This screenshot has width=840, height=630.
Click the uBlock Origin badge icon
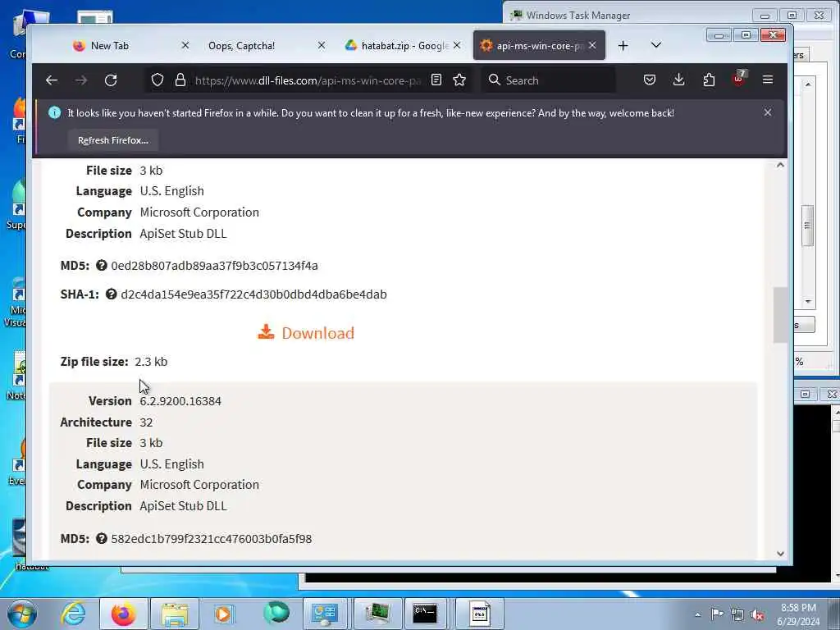pos(739,79)
